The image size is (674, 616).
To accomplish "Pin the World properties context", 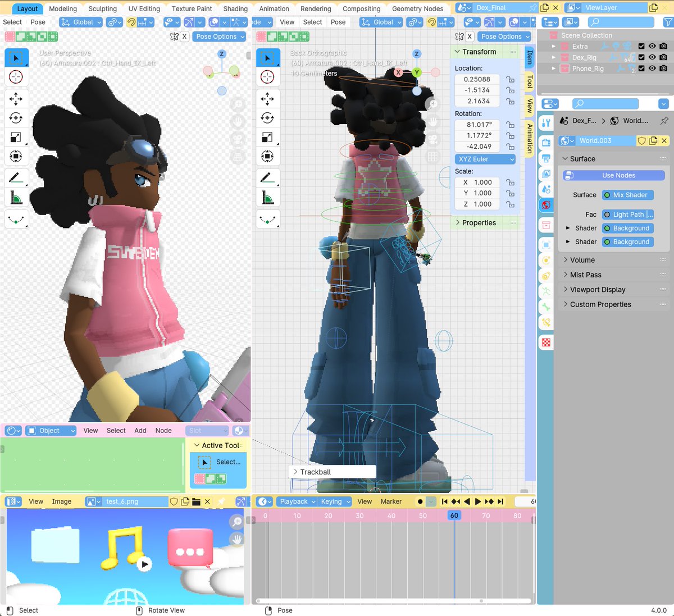I will (x=664, y=121).
